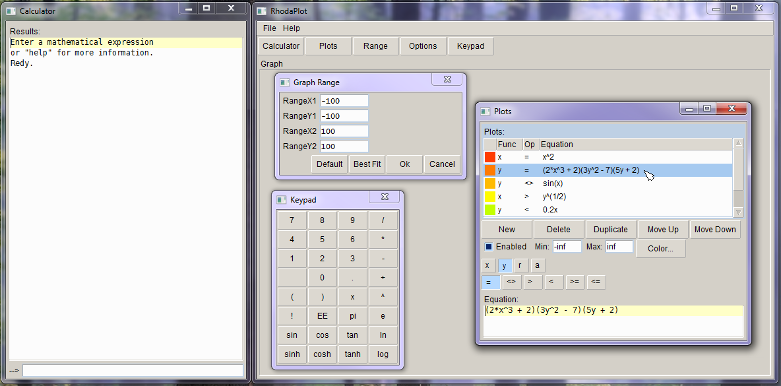This screenshot has height=386, width=781.
Task: Tap keypad digit 5
Action: click(322, 239)
